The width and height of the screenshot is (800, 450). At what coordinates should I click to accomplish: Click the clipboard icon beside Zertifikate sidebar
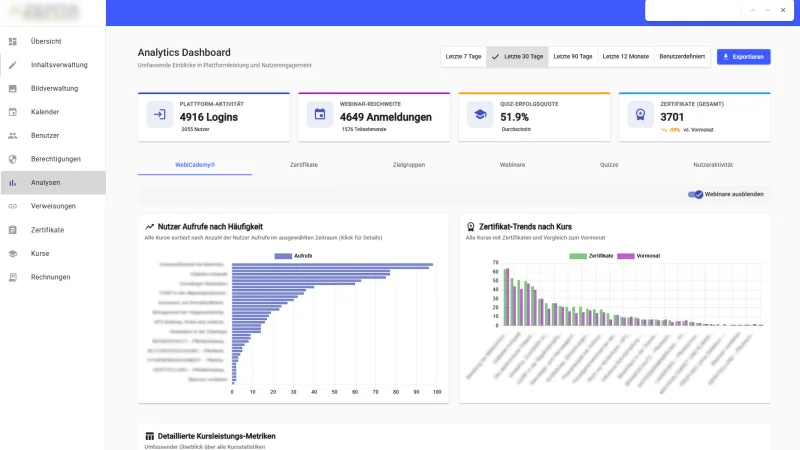pyautogui.click(x=13, y=230)
